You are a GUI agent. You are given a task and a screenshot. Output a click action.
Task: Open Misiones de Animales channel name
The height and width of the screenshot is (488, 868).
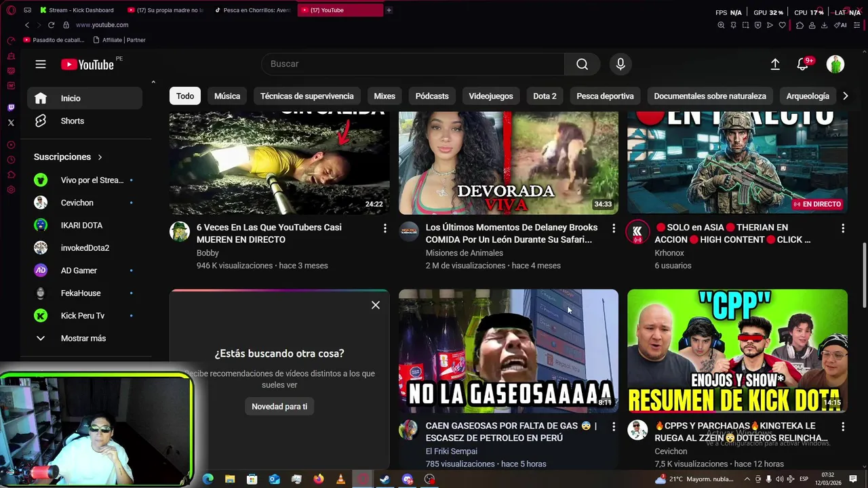tap(465, 253)
